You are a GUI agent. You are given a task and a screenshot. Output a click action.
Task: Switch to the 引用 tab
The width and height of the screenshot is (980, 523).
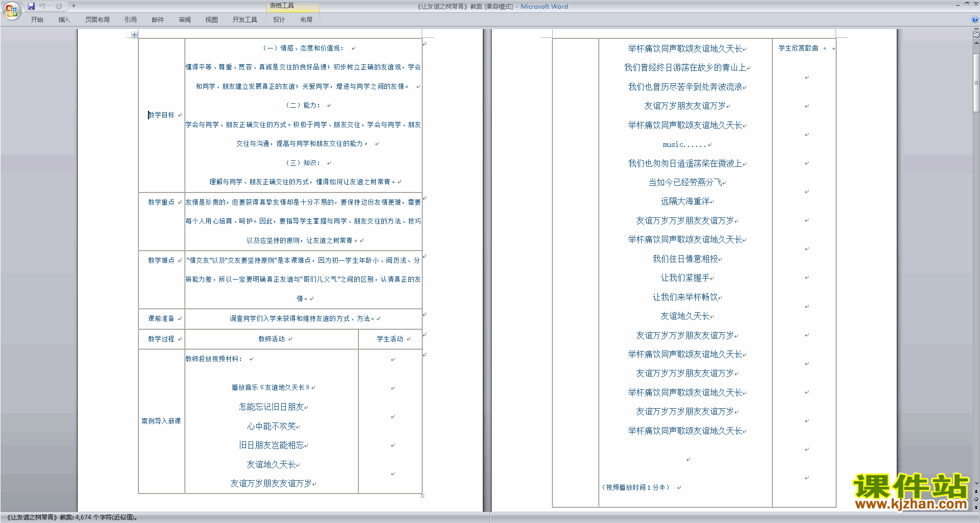click(130, 19)
